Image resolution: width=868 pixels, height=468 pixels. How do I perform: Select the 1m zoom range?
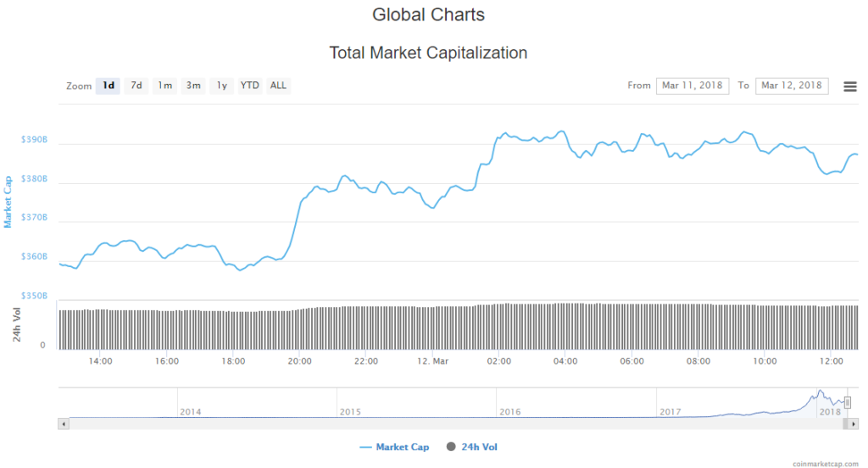coord(164,86)
